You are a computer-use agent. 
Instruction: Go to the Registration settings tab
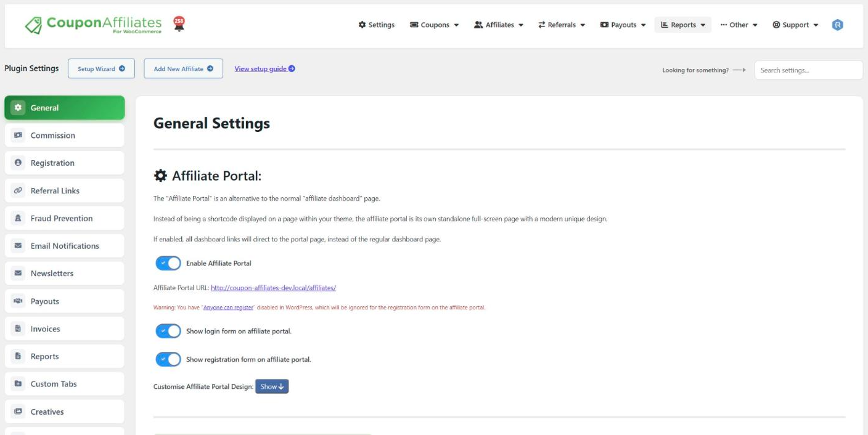click(65, 163)
